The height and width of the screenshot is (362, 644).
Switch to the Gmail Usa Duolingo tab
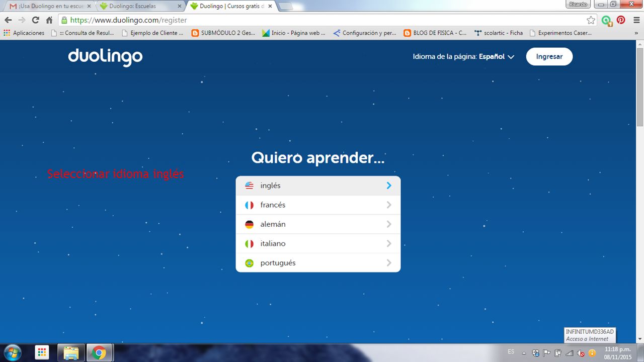coord(50,6)
